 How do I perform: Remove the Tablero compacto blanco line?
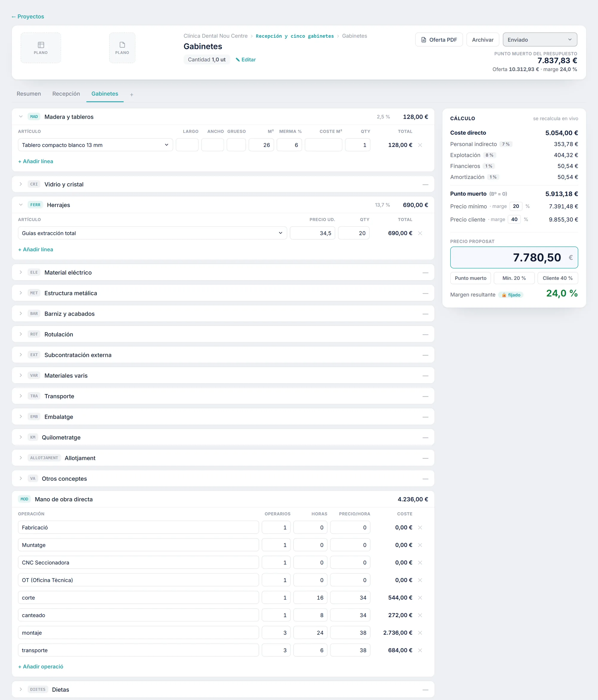coord(420,145)
